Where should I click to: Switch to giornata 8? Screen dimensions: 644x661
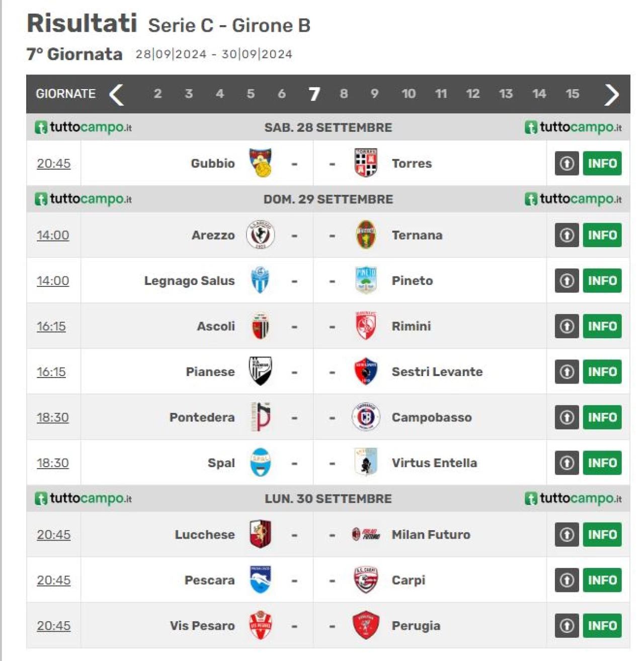[x=344, y=94]
